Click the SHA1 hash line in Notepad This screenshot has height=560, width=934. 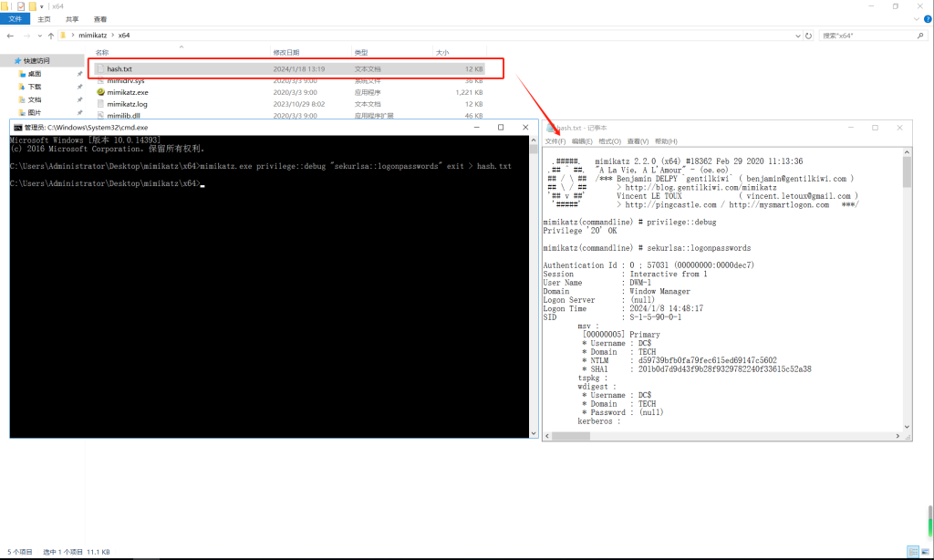(x=696, y=369)
